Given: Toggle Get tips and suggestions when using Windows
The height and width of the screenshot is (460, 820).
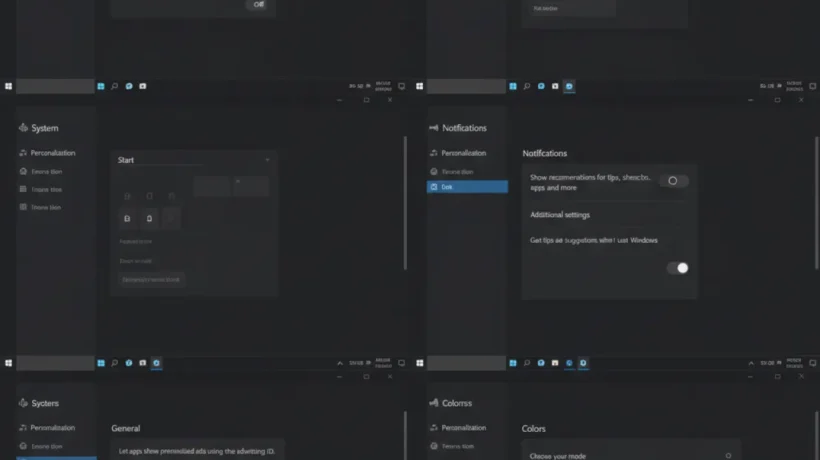Looking at the screenshot, I should click(678, 268).
